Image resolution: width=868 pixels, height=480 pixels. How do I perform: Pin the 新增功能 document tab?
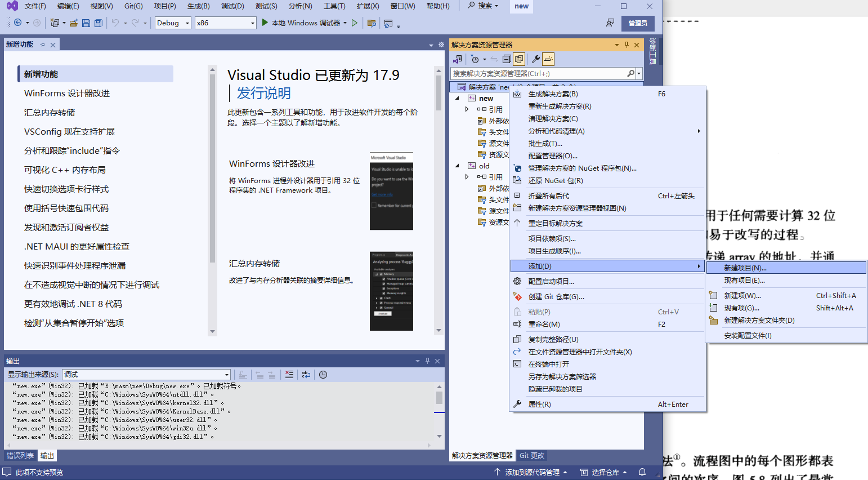coord(42,45)
